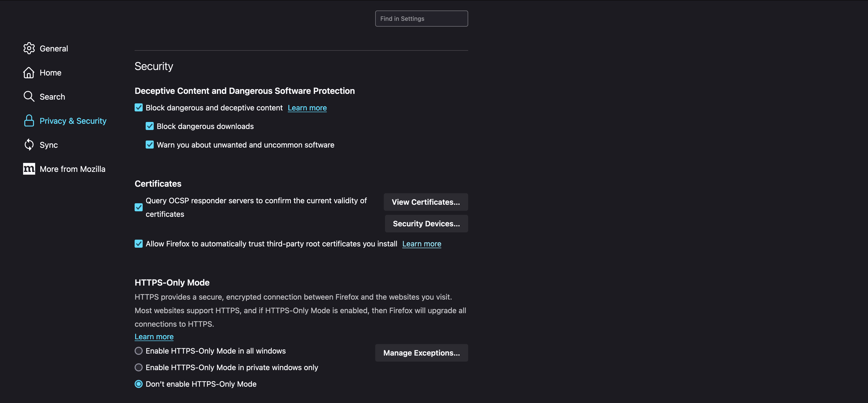Click the Privacy & Security lock icon

coord(29,120)
